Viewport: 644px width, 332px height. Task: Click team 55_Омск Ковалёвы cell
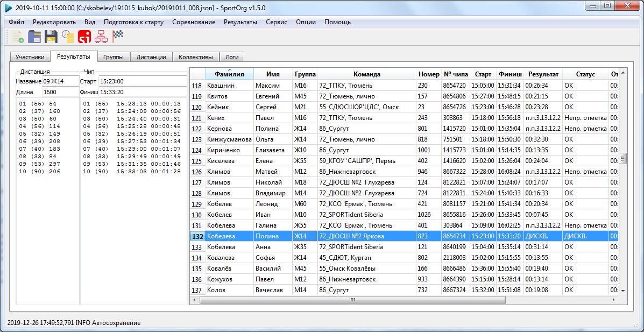(x=366, y=269)
